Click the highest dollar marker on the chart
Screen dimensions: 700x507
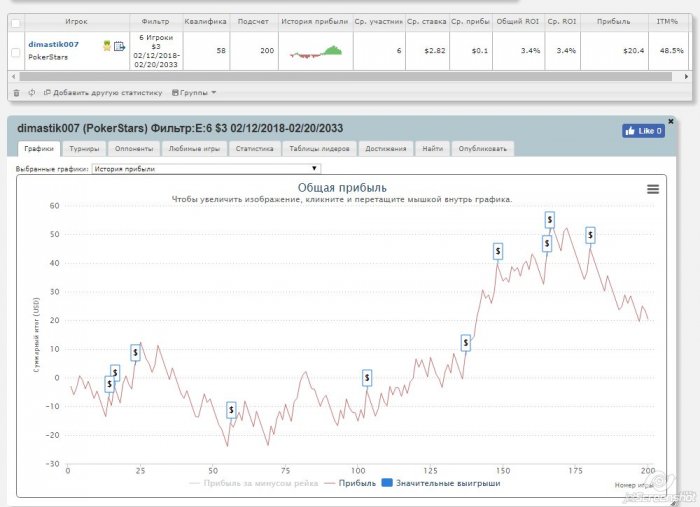550,219
